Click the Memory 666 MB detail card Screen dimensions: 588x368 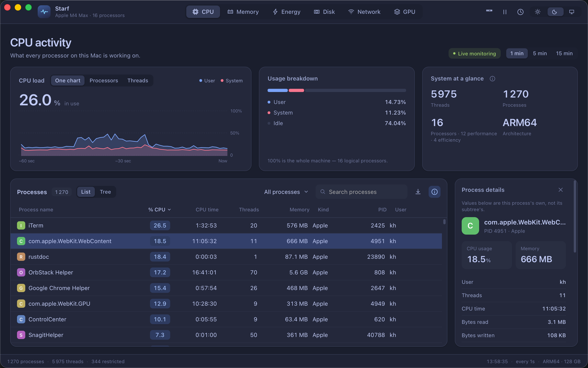coord(541,255)
